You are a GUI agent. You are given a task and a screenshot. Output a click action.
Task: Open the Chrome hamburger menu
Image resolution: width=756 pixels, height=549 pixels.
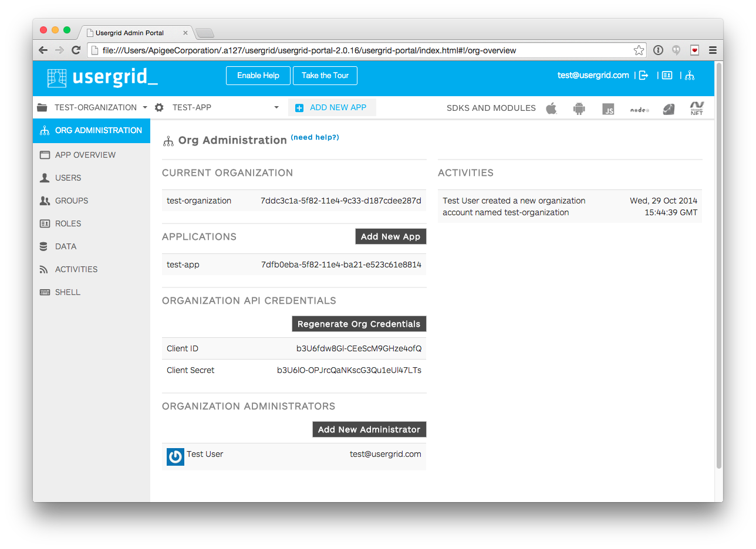tap(713, 50)
